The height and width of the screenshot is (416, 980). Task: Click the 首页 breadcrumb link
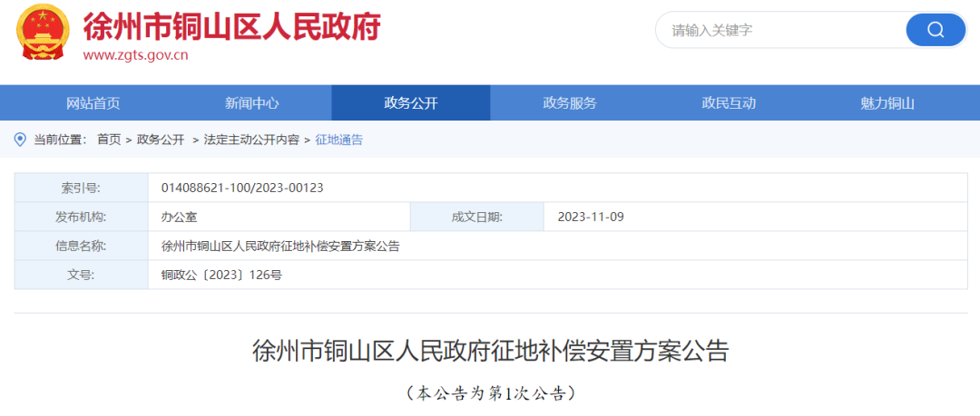[109, 140]
